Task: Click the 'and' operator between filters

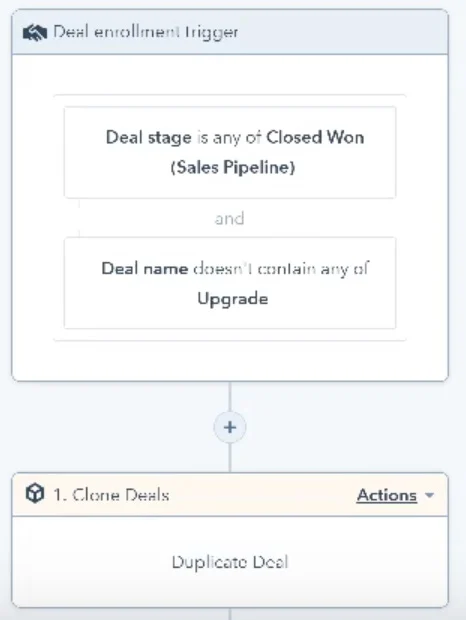Action: (229, 218)
